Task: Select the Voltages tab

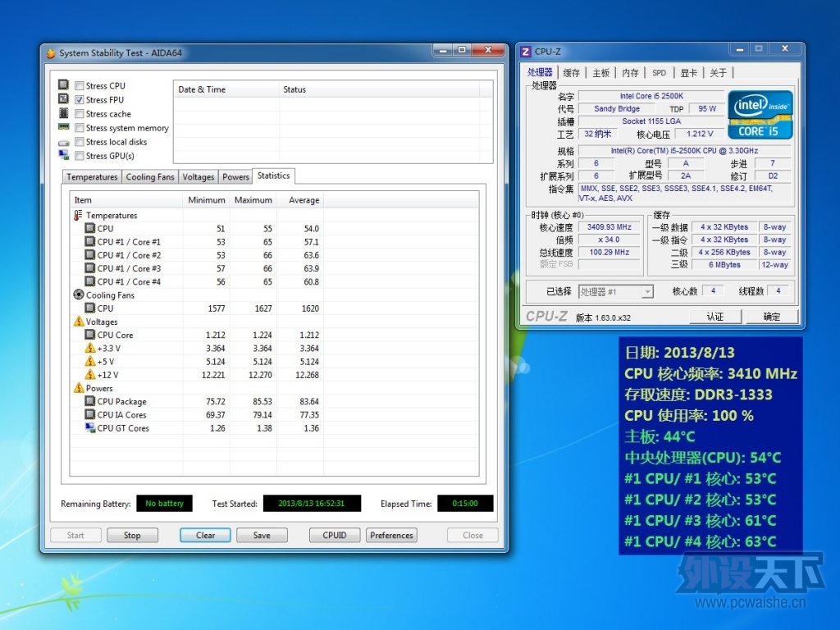Action: point(199,177)
